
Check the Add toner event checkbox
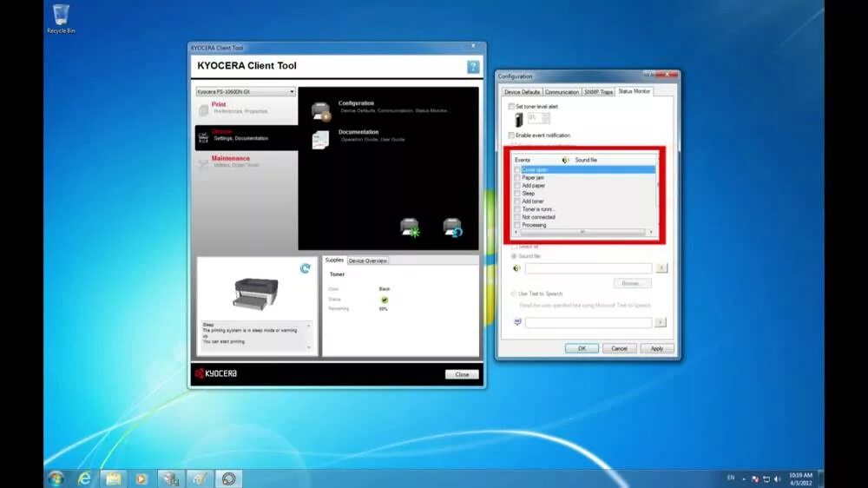517,201
